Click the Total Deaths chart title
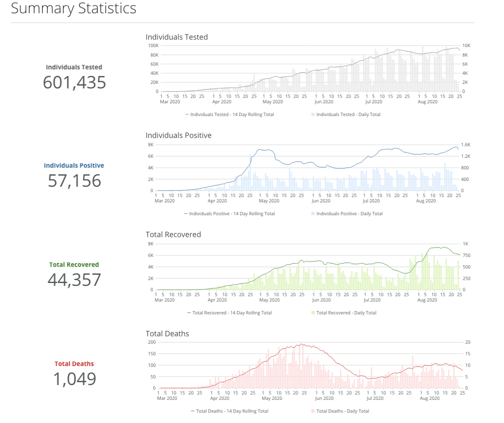Screen dimensions: 504x423 [167, 334]
